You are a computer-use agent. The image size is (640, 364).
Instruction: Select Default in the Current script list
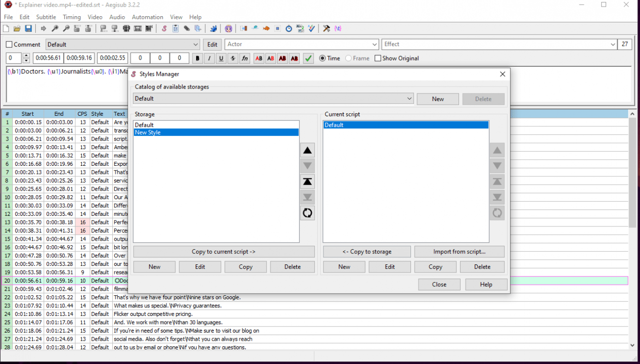click(x=406, y=125)
